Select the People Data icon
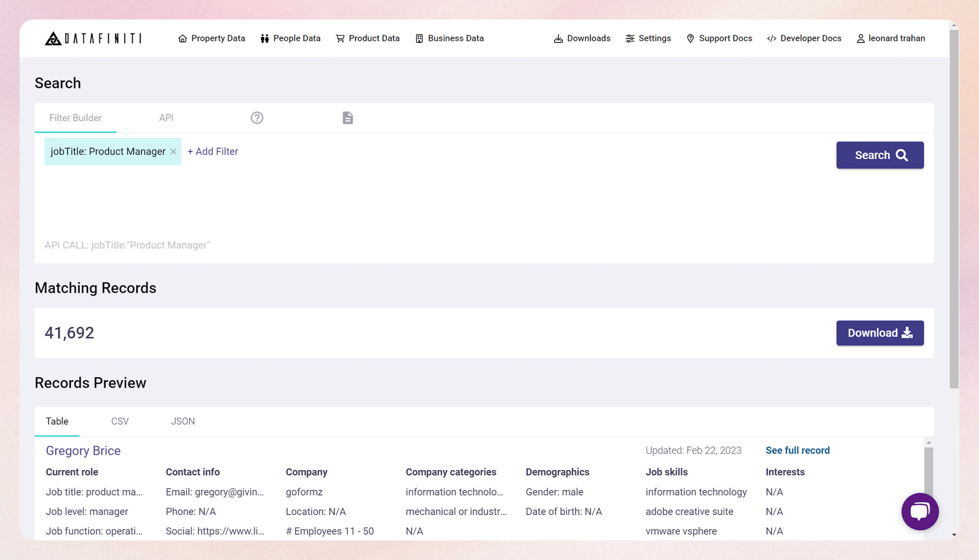 point(265,38)
